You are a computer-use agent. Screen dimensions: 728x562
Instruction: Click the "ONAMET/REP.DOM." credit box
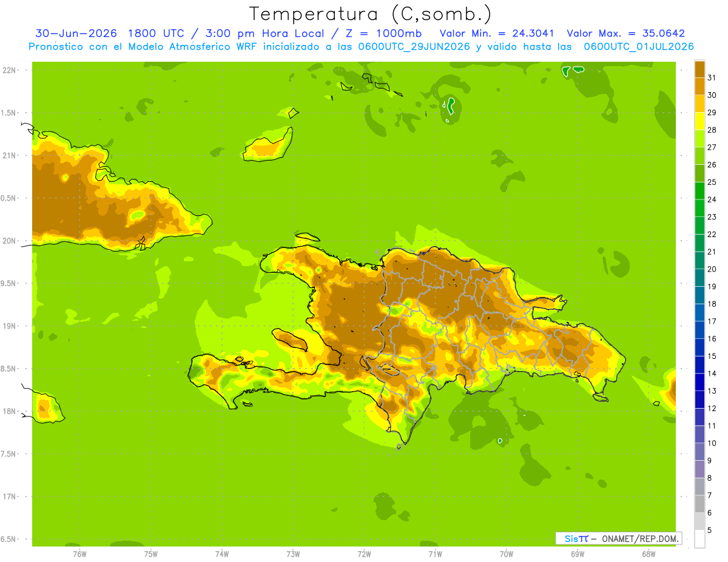[619, 538]
